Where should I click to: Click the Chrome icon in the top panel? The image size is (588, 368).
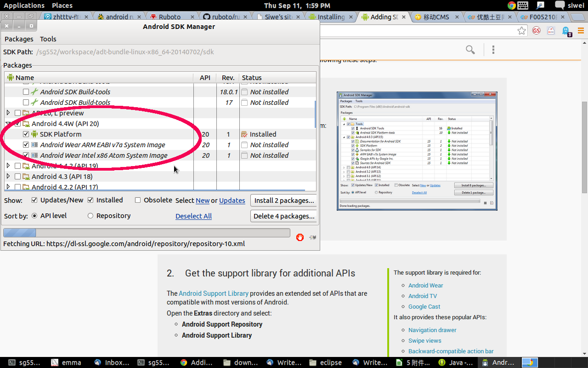click(x=512, y=6)
